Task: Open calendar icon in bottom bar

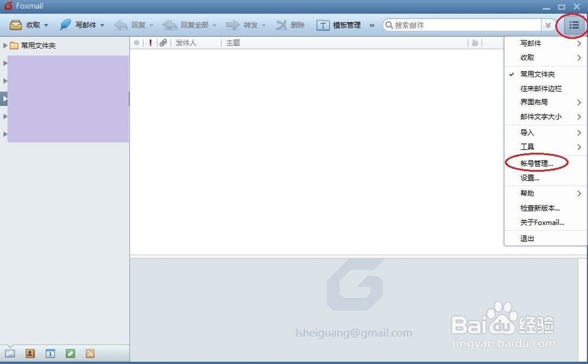Action: pos(50,353)
